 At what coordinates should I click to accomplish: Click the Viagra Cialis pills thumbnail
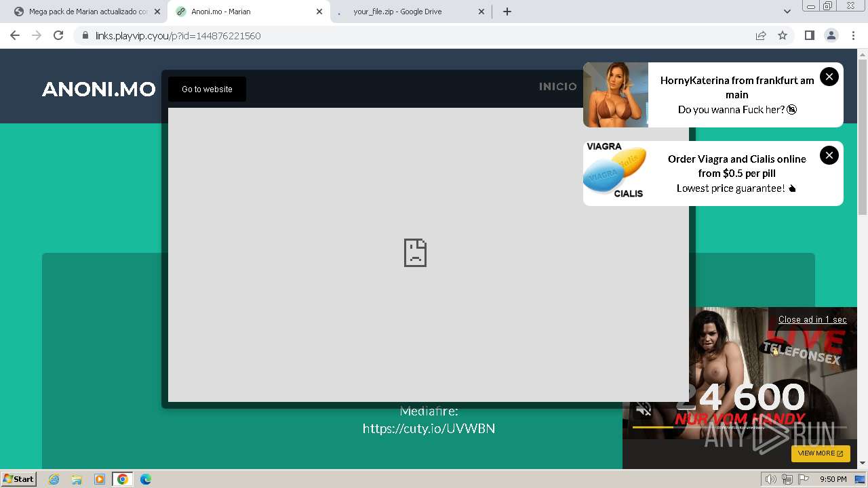pyautogui.click(x=616, y=174)
